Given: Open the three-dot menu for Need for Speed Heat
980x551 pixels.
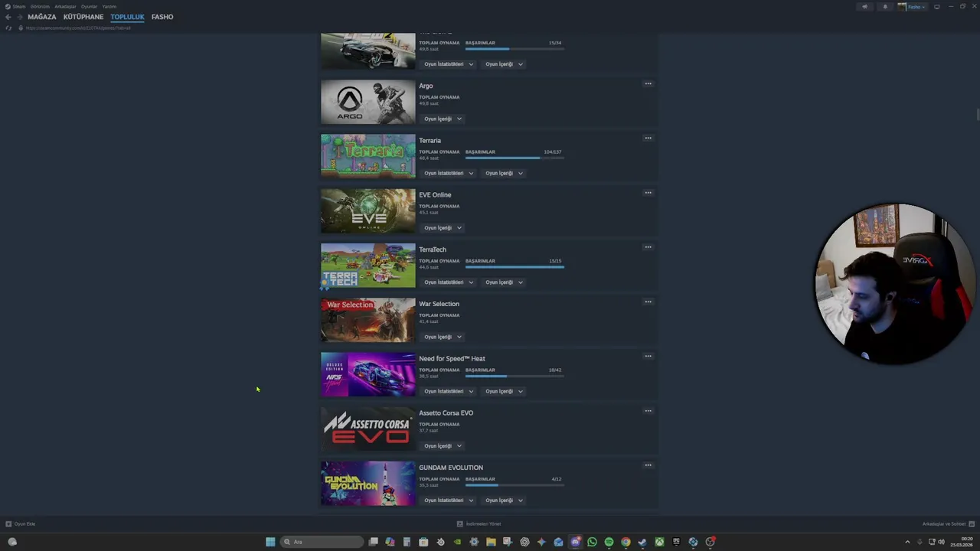Looking at the screenshot, I should coord(648,356).
